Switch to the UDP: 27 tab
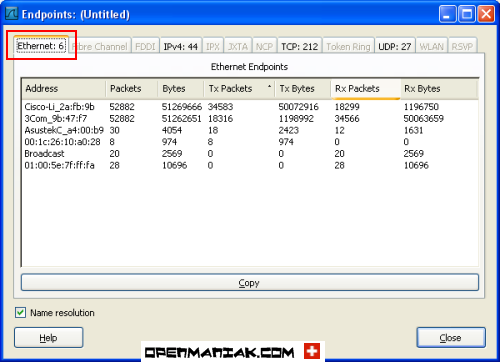The height and width of the screenshot is (362, 500). pyautogui.click(x=395, y=46)
